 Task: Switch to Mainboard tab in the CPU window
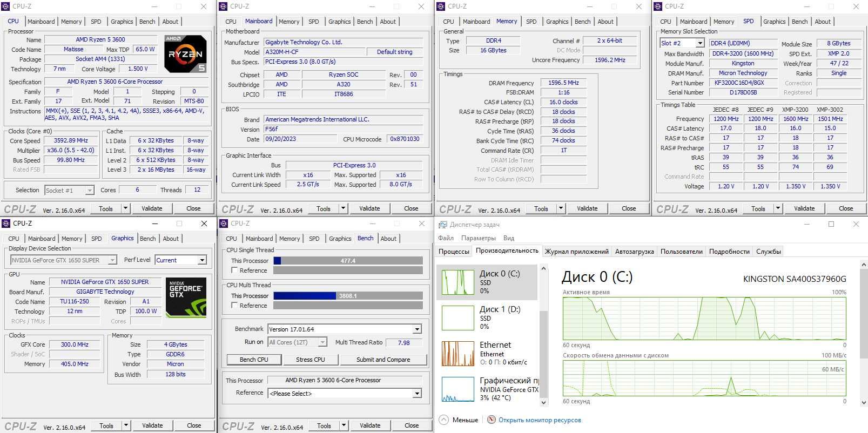pyautogui.click(x=41, y=22)
